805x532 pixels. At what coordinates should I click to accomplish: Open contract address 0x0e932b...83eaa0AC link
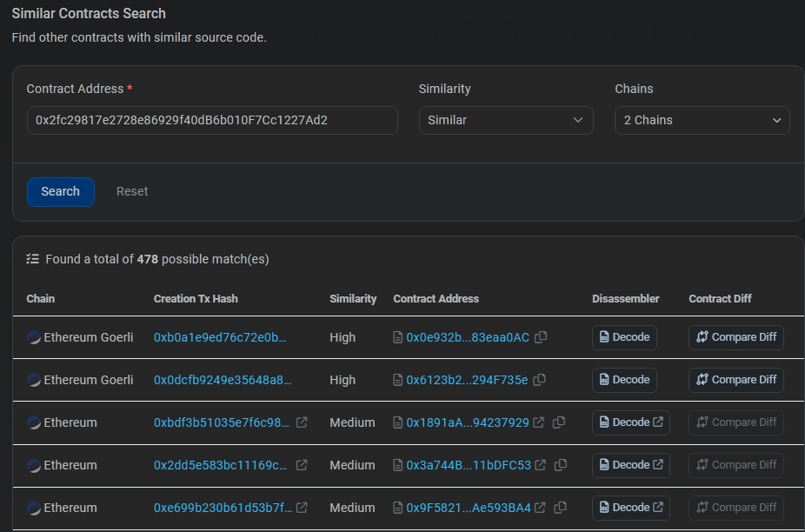tap(468, 337)
